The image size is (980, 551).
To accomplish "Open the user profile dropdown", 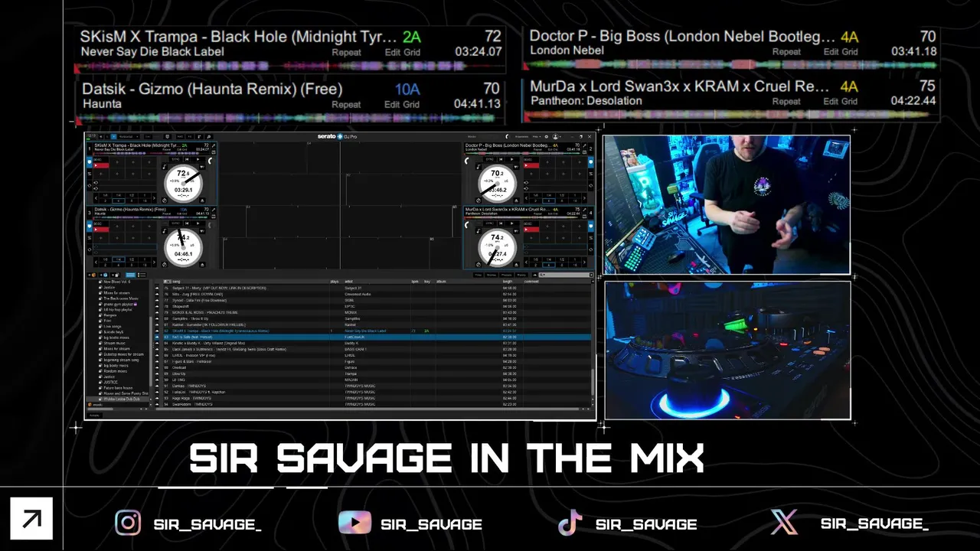I will point(557,136).
